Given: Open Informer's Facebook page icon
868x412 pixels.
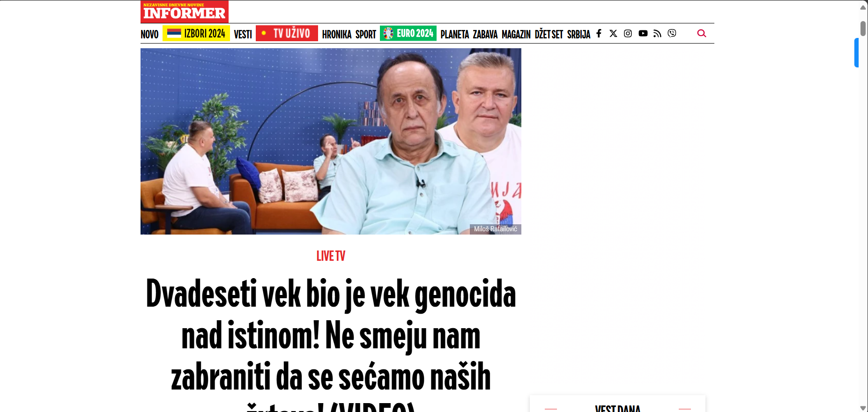Looking at the screenshot, I should pos(599,33).
